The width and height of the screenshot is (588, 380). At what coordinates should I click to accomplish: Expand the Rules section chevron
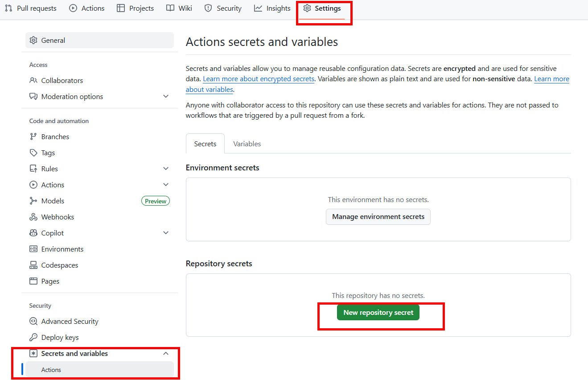point(166,169)
